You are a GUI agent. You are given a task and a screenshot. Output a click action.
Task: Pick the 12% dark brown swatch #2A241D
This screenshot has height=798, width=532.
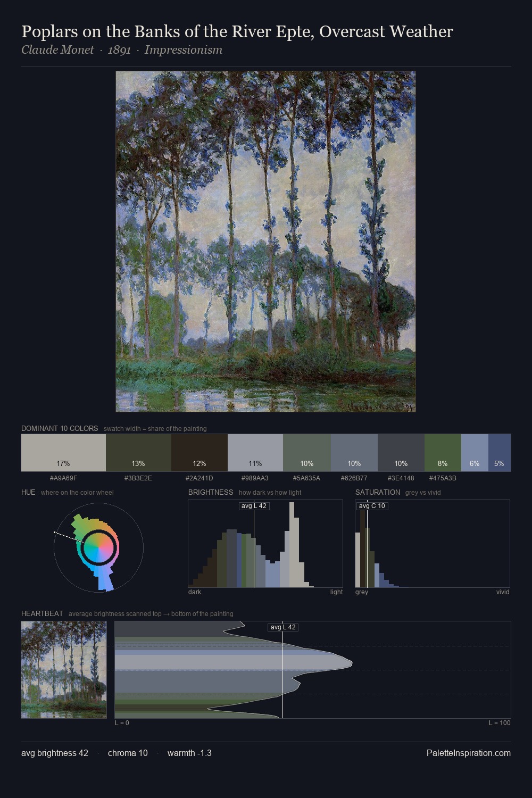pyautogui.click(x=199, y=453)
